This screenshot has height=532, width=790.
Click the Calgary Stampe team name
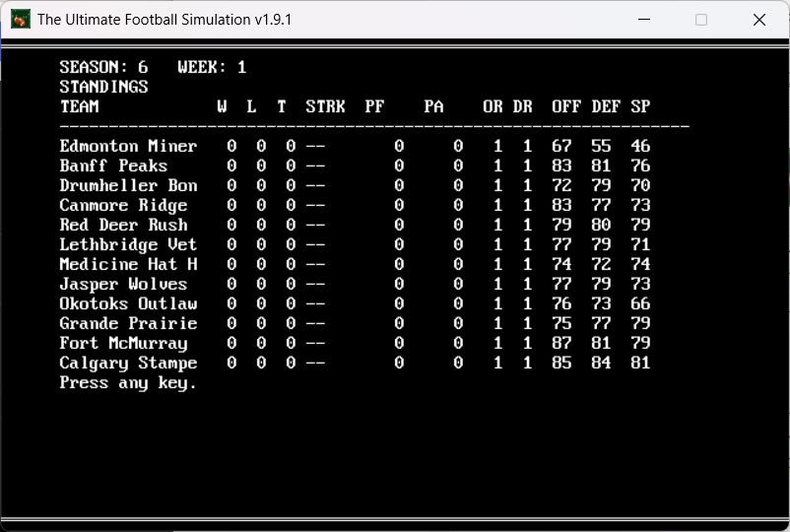tap(128, 363)
